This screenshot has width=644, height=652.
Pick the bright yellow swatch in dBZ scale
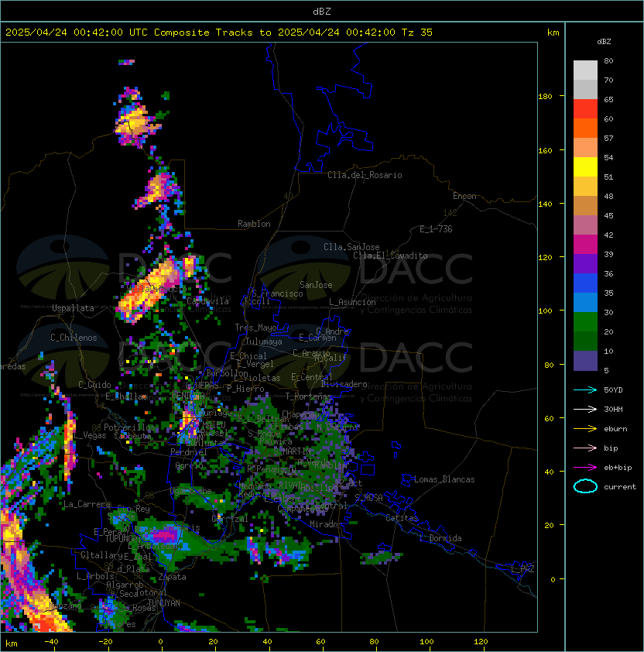click(585, 166)
